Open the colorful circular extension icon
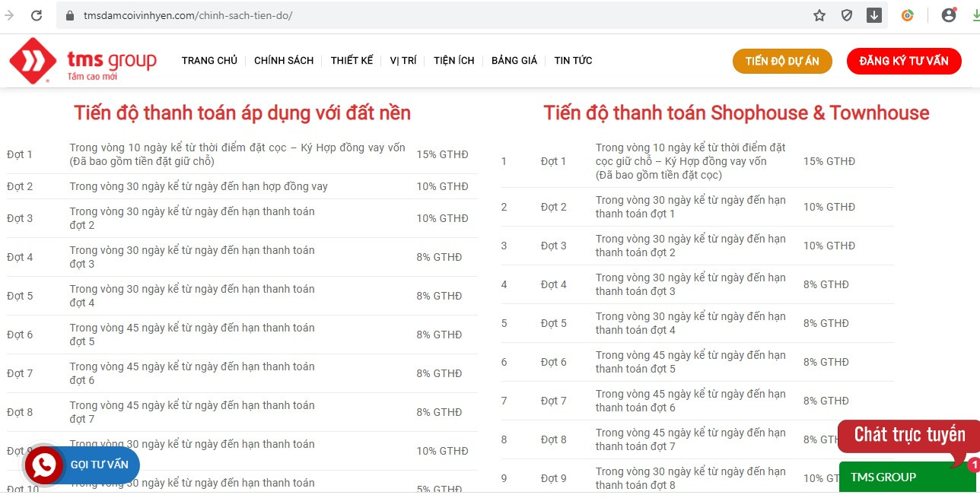The image size is (980, 498). pyautogui.click(x=908, y=15)
